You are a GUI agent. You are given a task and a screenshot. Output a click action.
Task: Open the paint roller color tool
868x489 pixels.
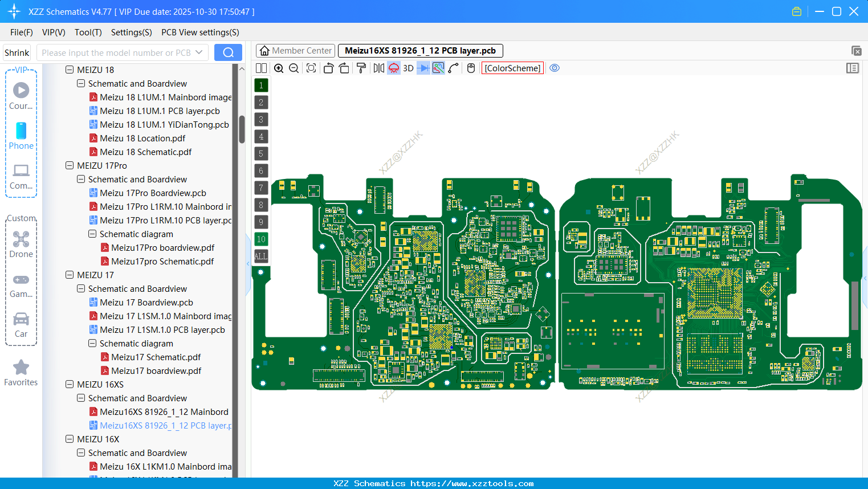pyautogui.click(x=361, y=68)
